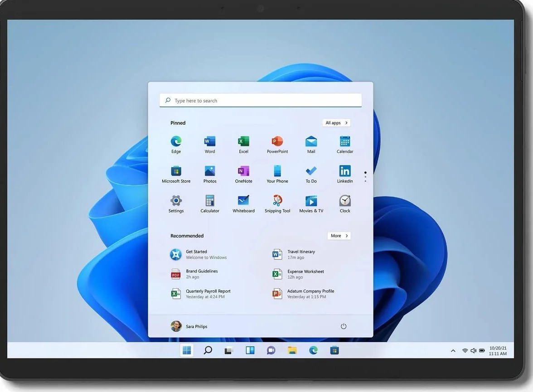Click the volume speaker tray icon

click(x=473, y=350)
